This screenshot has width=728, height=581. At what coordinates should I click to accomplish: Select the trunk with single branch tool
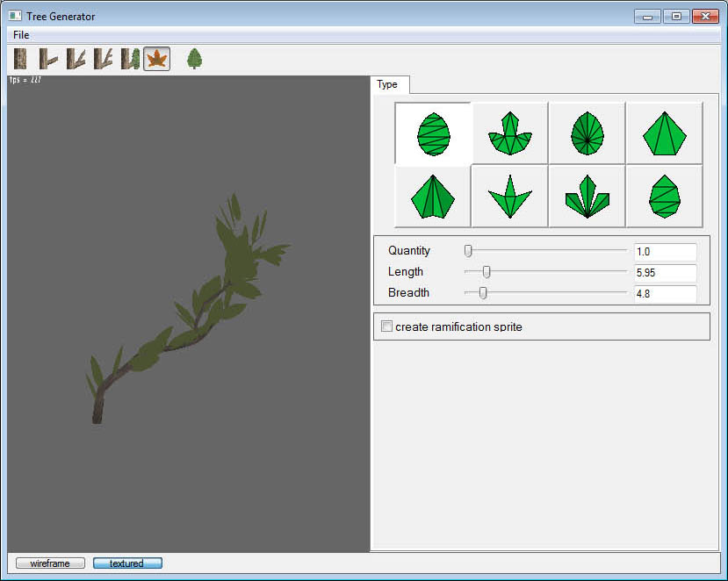click(x=47, y=59)
